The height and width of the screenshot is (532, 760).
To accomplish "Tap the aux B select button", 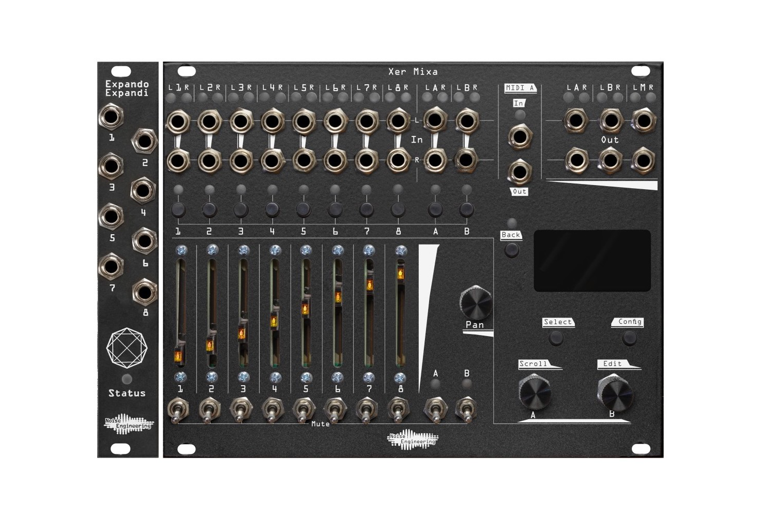I will 466,209.
